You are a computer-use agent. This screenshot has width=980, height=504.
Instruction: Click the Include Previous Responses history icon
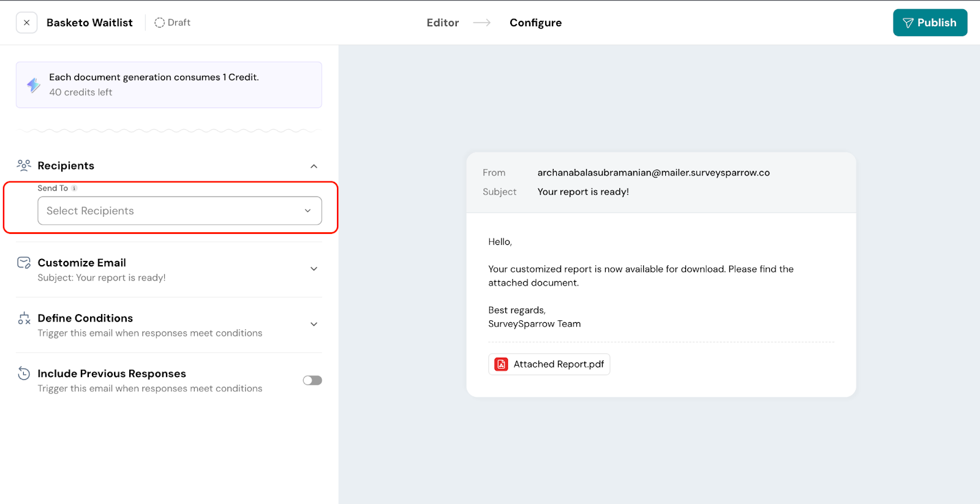24,374
